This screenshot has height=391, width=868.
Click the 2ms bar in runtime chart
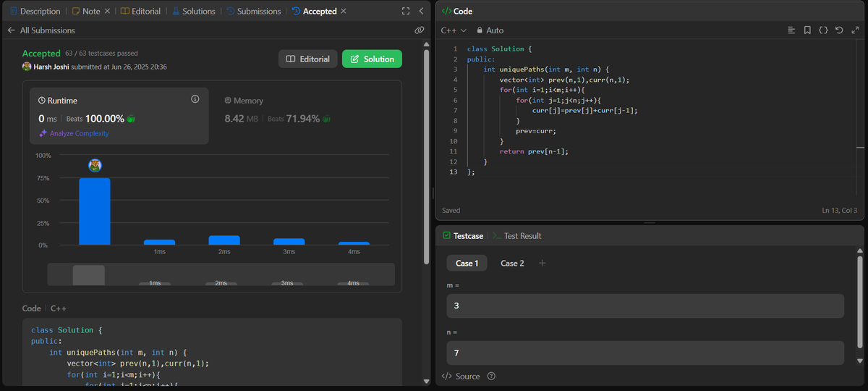coord(224,240)
